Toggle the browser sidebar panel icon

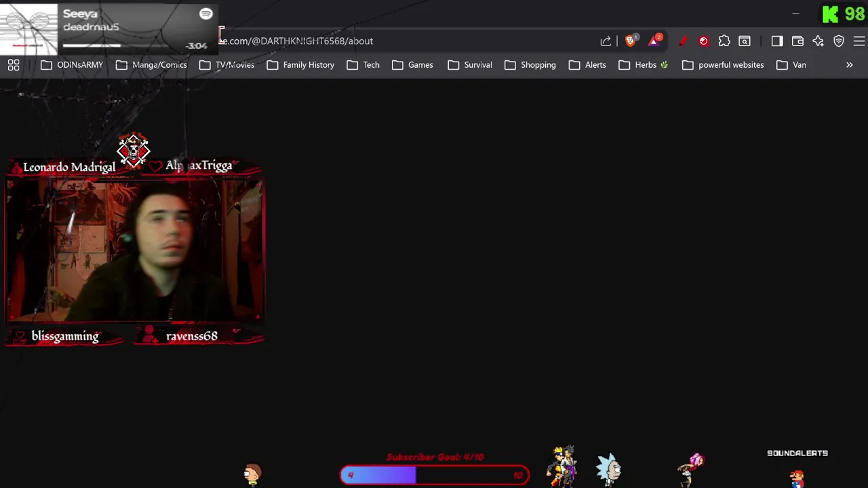(777, 41)
